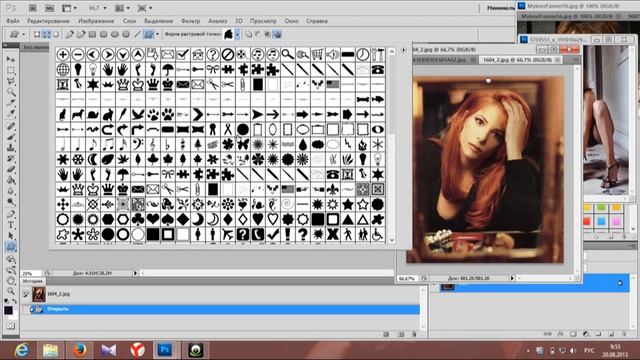Open the geometry options arrow beside shape tools
Screen dimensions: 640x360
(x=158, y=34)
